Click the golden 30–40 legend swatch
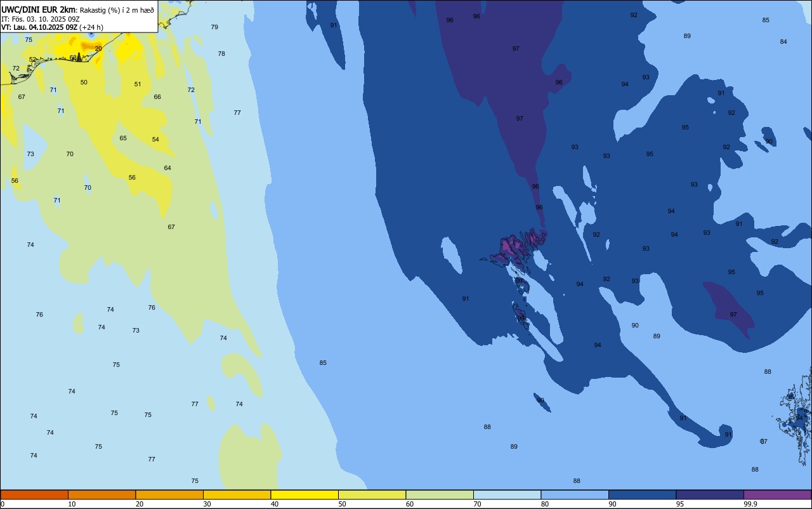This screenshot has height=509, width=812. (237, 494)
